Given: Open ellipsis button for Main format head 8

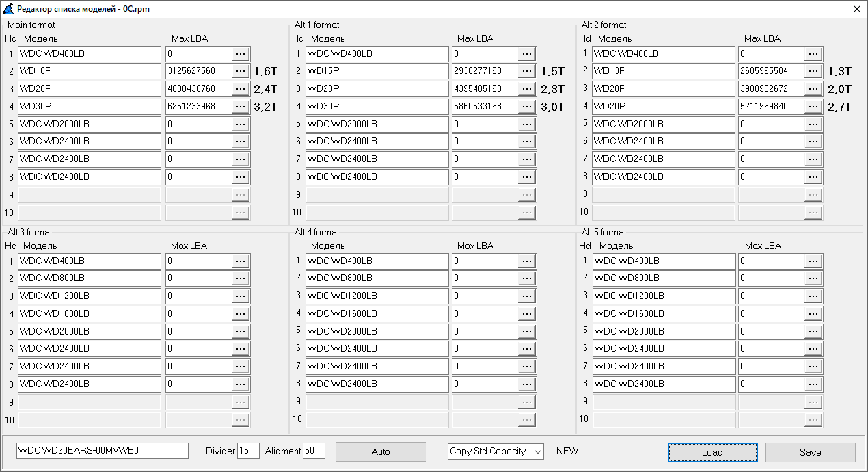Looking at the screenshot, I should [x=241, y=177].
